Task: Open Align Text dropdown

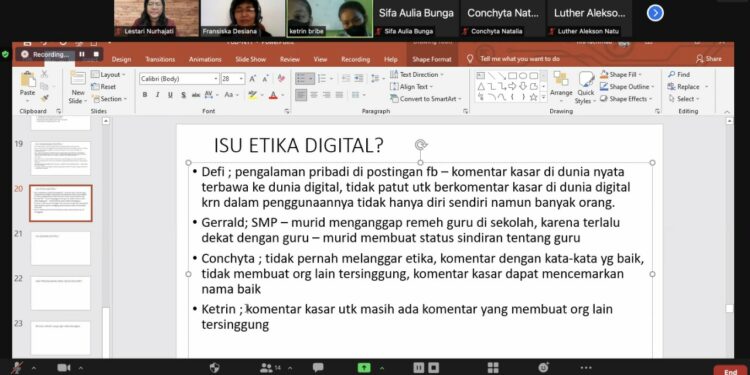Action: [x=411, y=87]
